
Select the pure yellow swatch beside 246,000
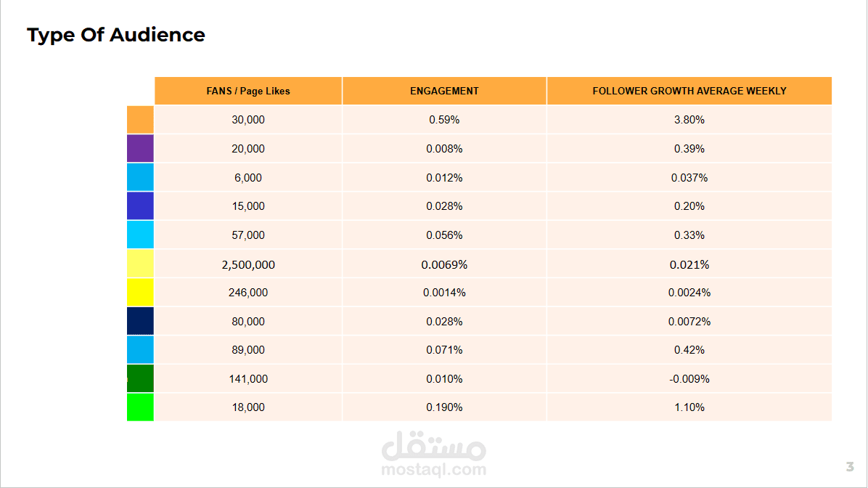[x=140, y=293]
